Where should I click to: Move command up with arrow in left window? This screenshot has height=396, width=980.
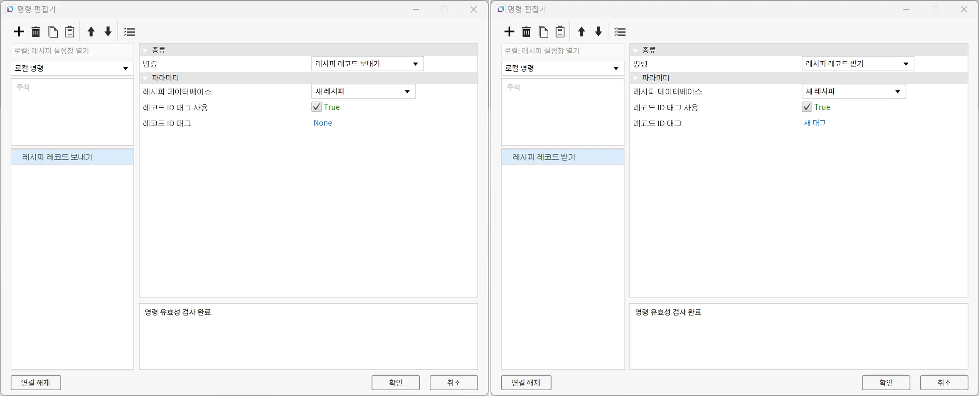(x=91, y=32)
